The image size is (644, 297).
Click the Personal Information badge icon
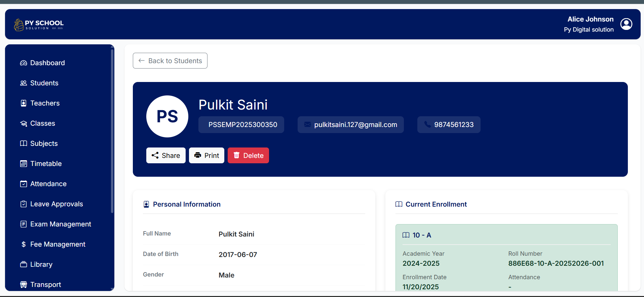point(146,204)
